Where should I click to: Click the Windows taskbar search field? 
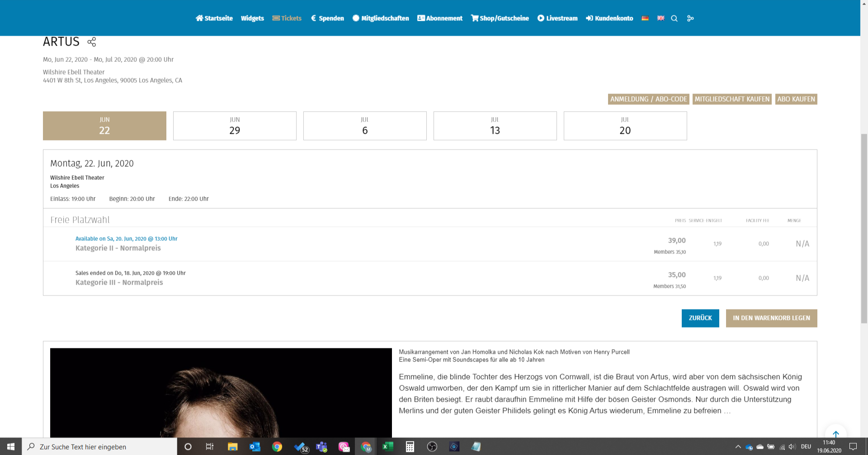point(99,447)
